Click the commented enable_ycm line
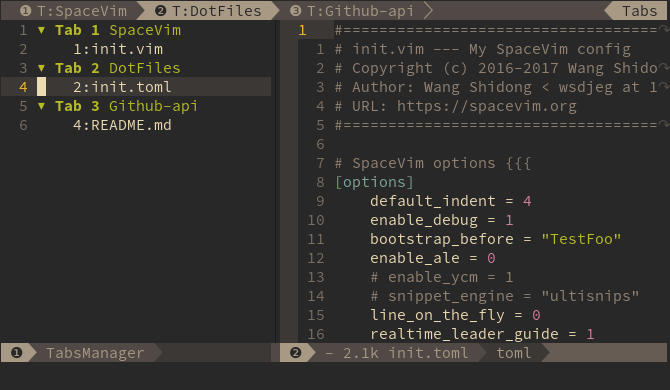670x390 pixels. (442, 277)
